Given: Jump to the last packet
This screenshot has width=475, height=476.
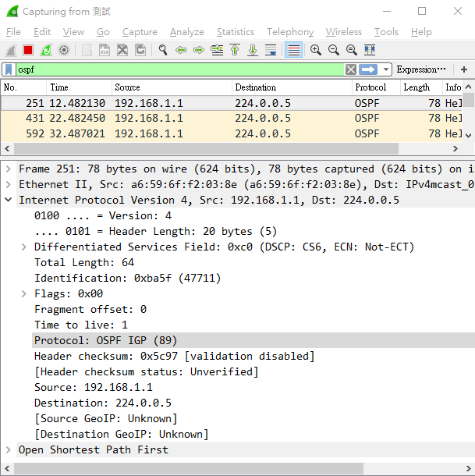Looking at the screenshot, I should (253, 50).
